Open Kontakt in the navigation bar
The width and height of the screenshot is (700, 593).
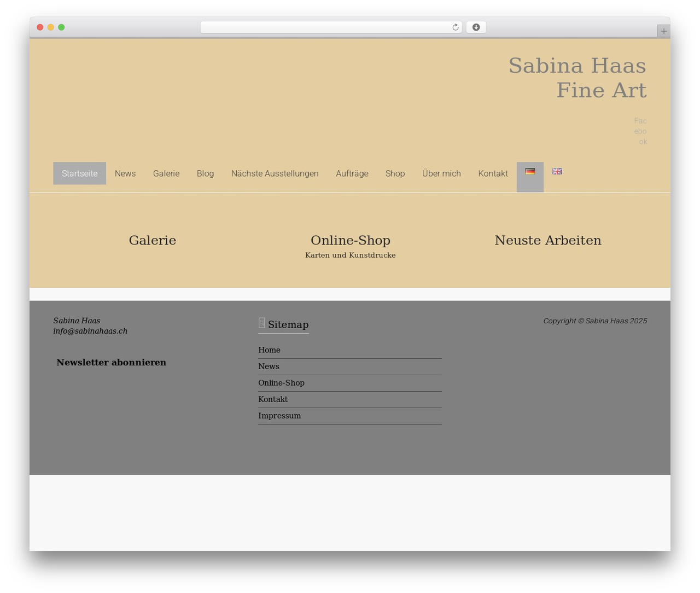pyautogui.click(x=493, y=173)
